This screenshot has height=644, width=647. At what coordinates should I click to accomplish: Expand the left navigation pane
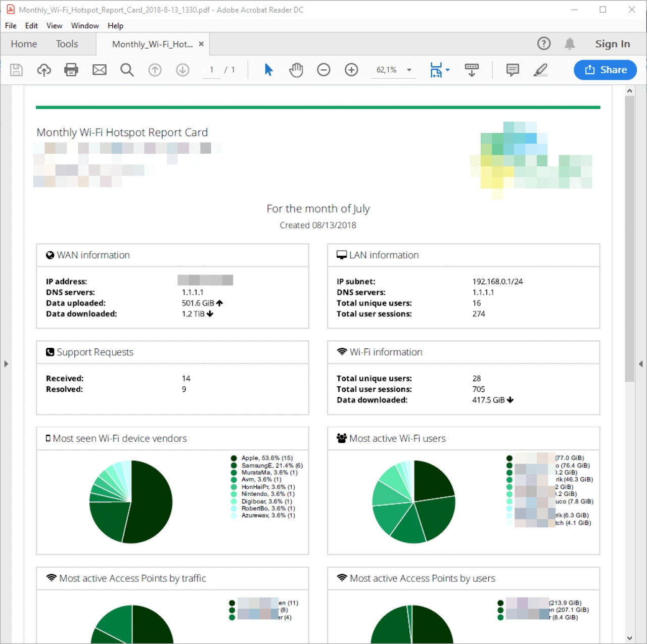coord(7,363)
